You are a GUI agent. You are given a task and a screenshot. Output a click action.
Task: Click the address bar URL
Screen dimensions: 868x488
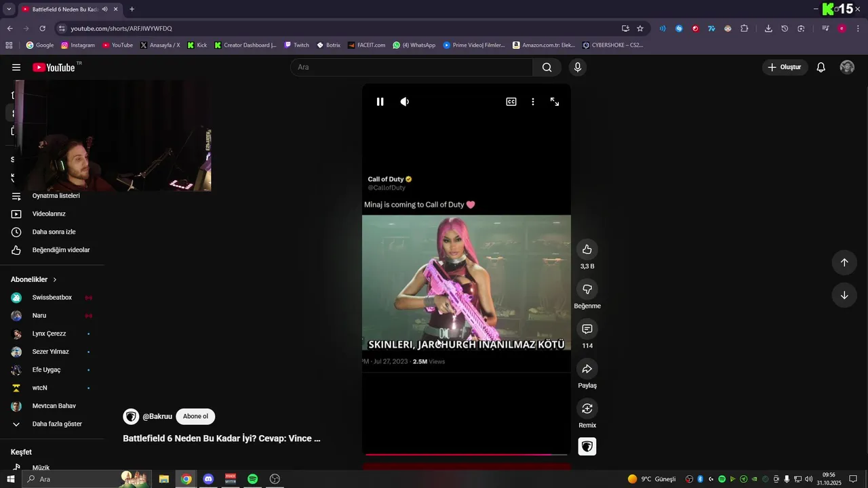121,28
